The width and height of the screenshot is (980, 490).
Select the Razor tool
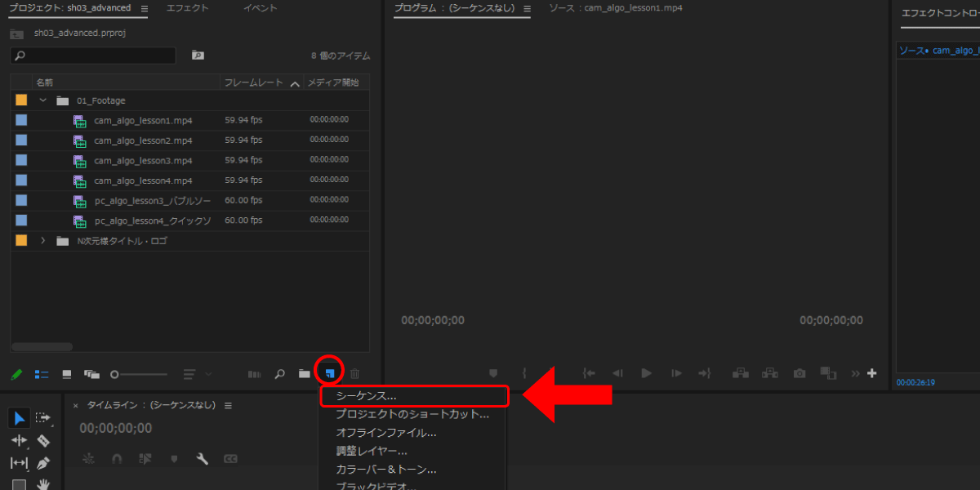[43, 441]
